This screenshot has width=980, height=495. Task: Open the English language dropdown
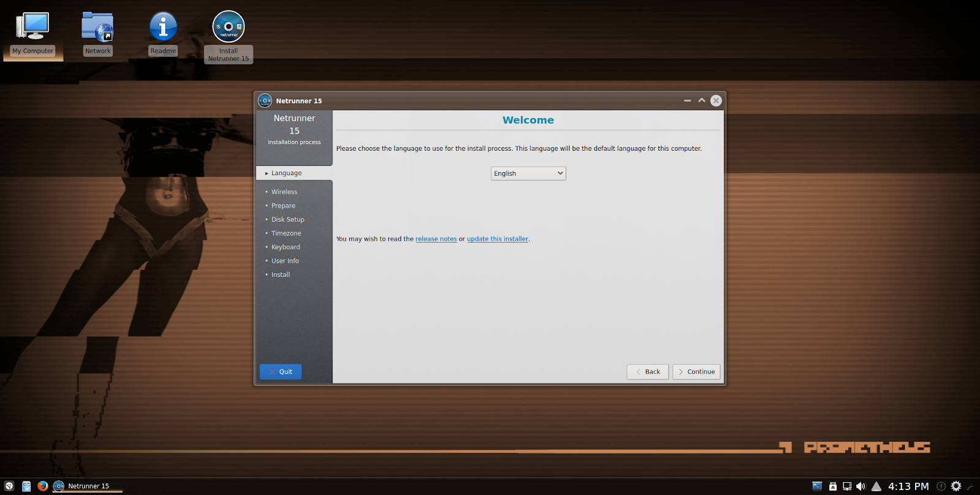click(529, 173)
